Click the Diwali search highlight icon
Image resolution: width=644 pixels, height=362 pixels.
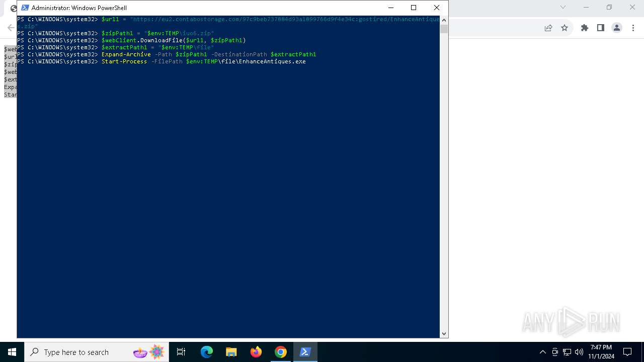coord(149,352)
